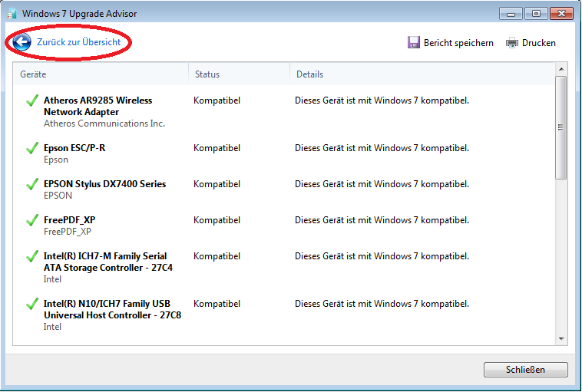Viewport: 582px width, 392px height.
Task: Click 'Intel' vendor text under ICH7-M controller
Action: 52,279
